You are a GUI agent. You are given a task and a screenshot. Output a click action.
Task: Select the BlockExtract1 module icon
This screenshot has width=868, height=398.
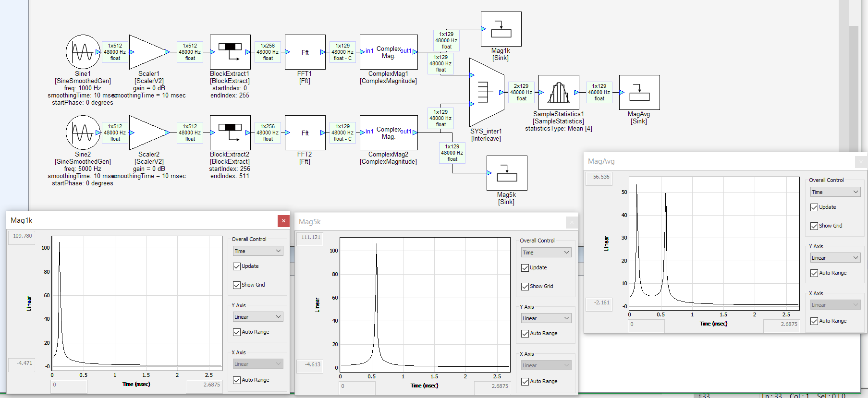click(x=230, y=52)
